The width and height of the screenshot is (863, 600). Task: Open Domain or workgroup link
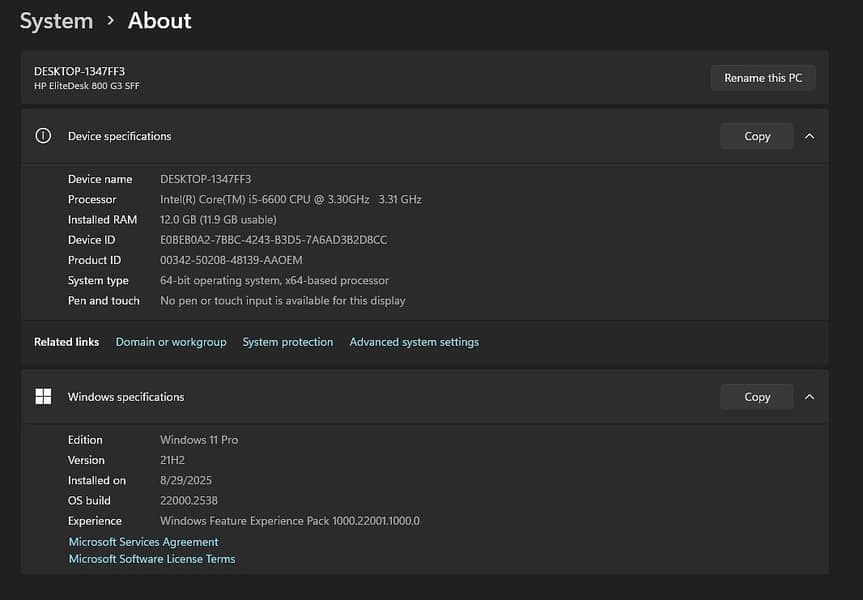pos(171,342)
